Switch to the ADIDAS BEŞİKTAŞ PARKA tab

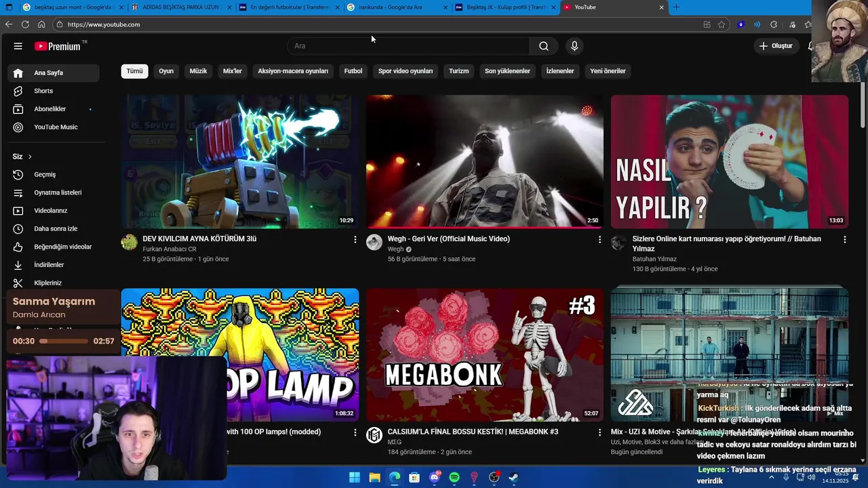180,7
